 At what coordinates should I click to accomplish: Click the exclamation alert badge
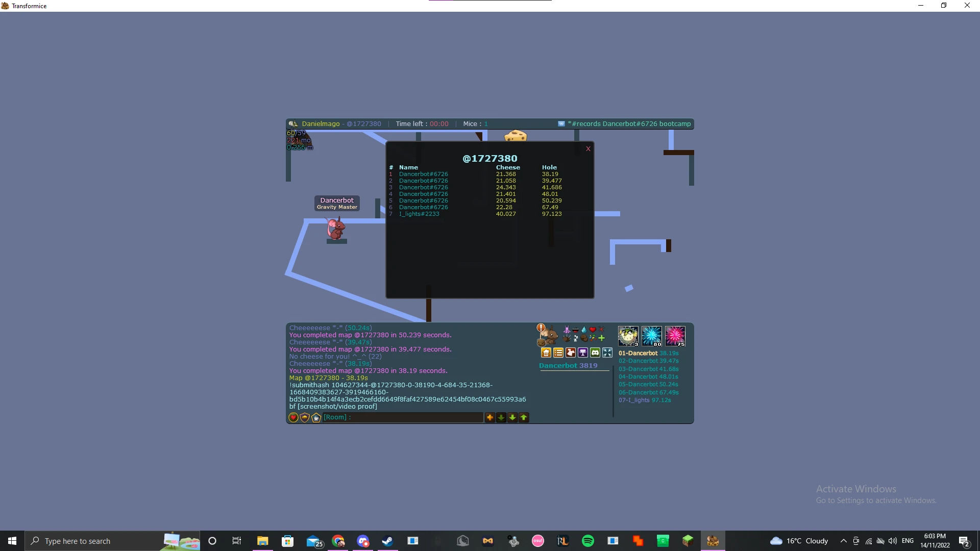[x=541, y=328]
